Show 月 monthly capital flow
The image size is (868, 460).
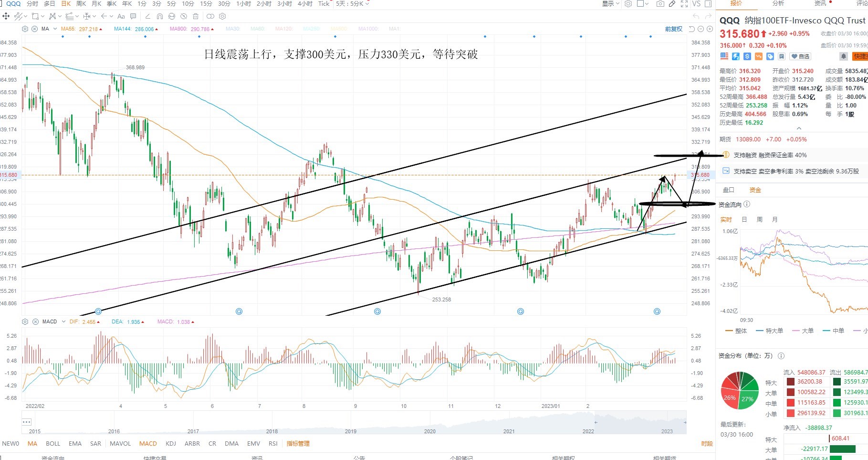pyautogui.click(x=774, y=220)
